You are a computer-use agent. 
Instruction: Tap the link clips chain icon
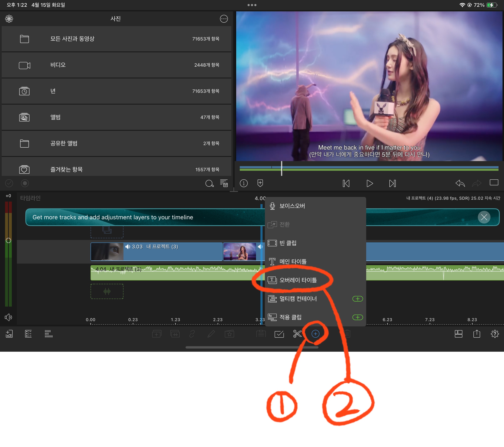click(192, 334)
